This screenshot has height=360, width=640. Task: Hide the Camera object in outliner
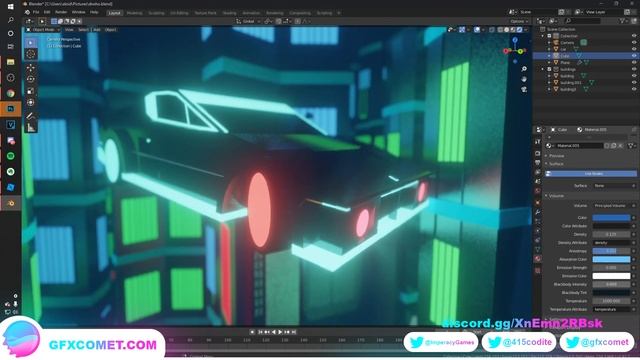point(634,42)
